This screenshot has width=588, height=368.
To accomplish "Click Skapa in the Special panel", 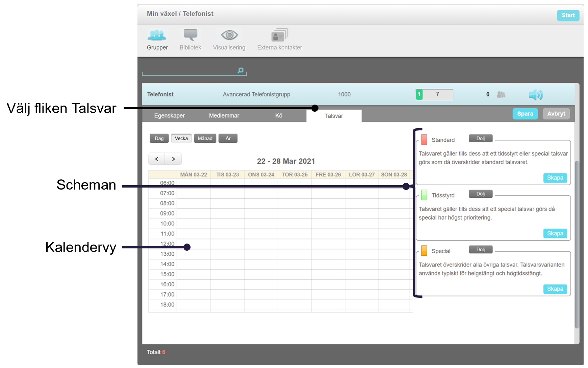I will (x=555, y=289).
